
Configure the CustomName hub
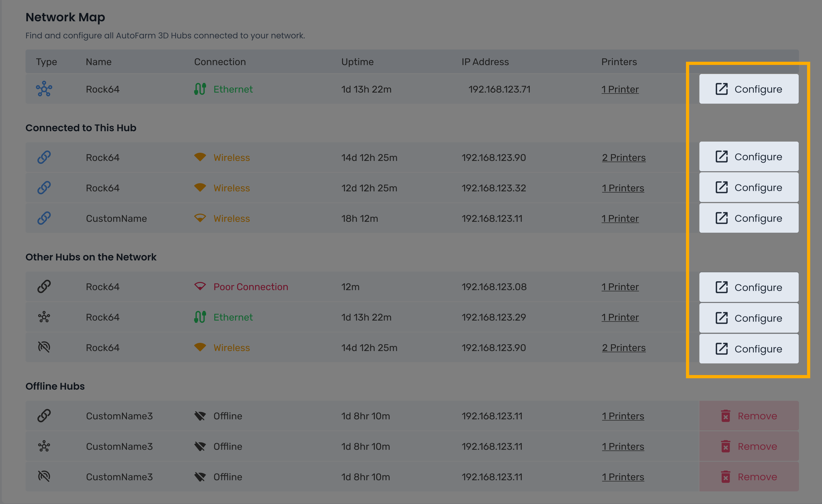[x=749, y=218]
